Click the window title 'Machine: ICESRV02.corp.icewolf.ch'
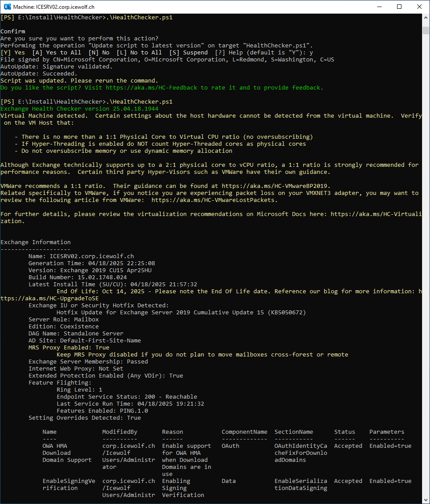 click(x=54, y=7)
